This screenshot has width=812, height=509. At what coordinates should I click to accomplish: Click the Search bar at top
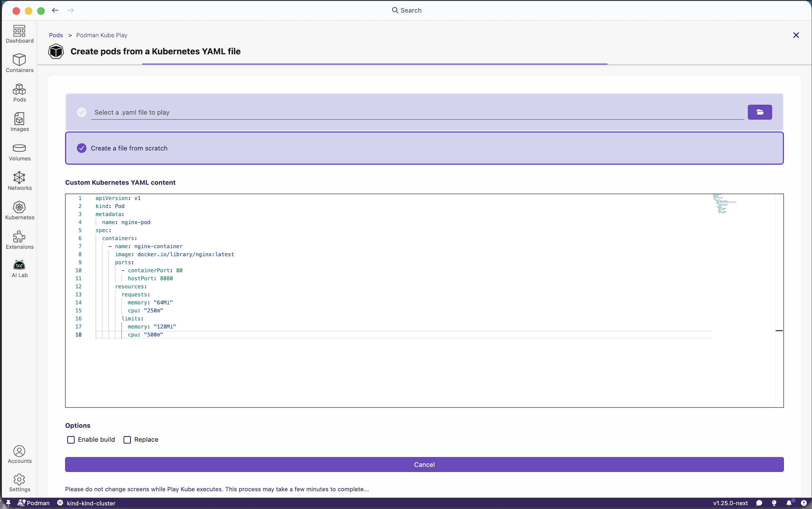[407, 10]
